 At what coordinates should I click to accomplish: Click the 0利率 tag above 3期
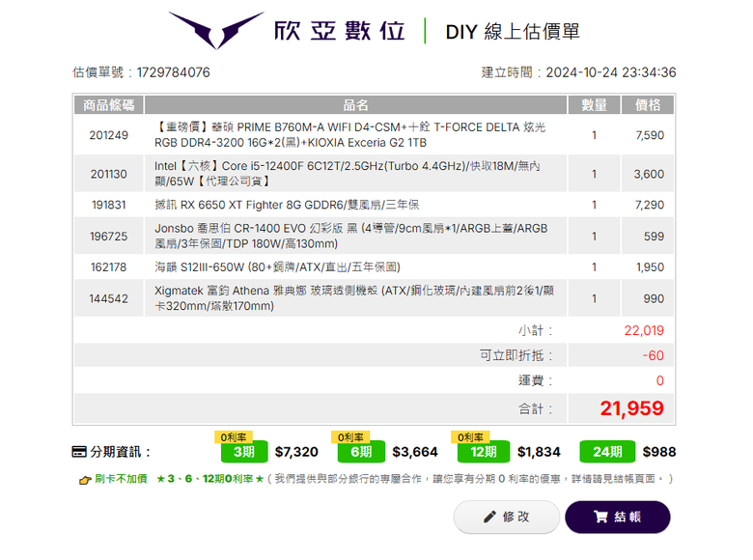[x=234, y=437]
